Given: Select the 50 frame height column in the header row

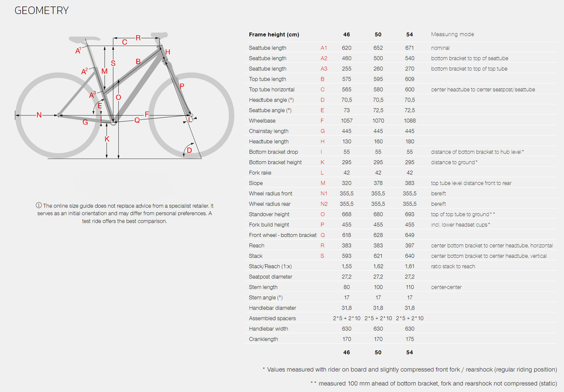Looking at the screenshot, I should 378,34.
